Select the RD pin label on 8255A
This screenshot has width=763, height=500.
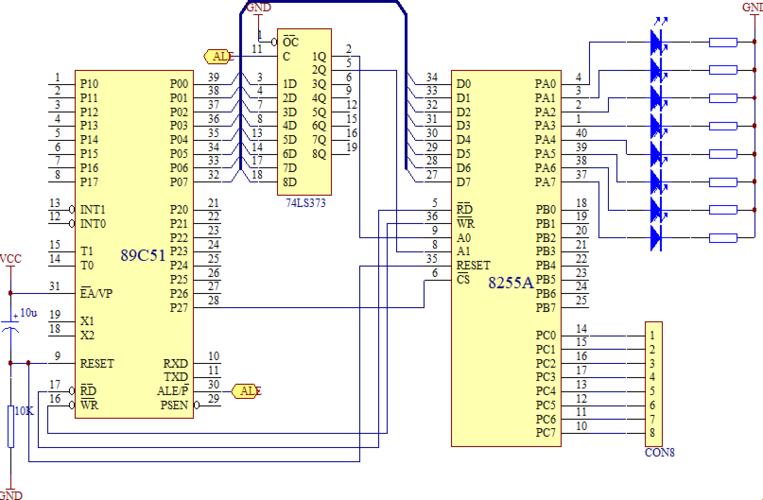pyautogui.click(x=464, y=210)
